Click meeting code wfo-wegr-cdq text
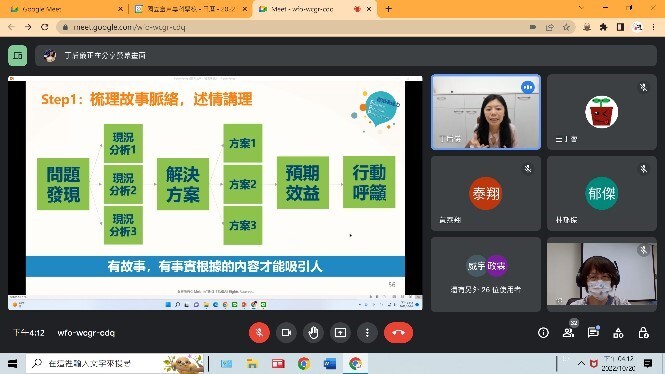 coord(86,333)
